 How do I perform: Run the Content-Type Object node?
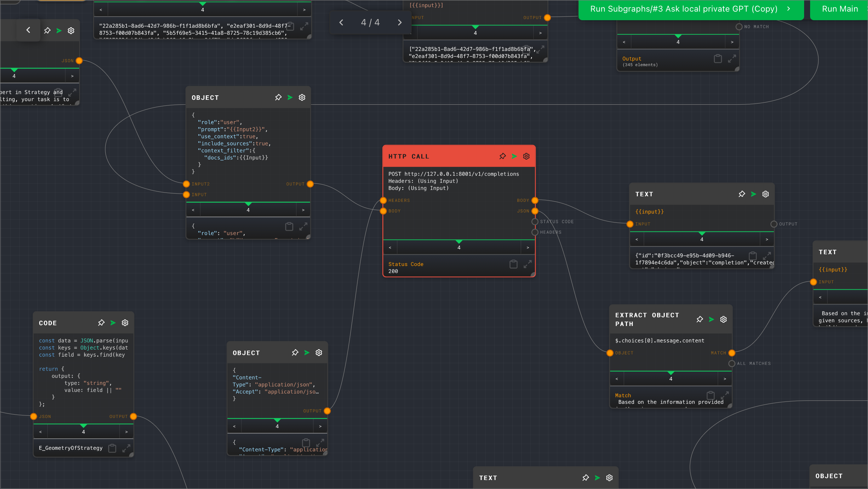click(307, 353)
